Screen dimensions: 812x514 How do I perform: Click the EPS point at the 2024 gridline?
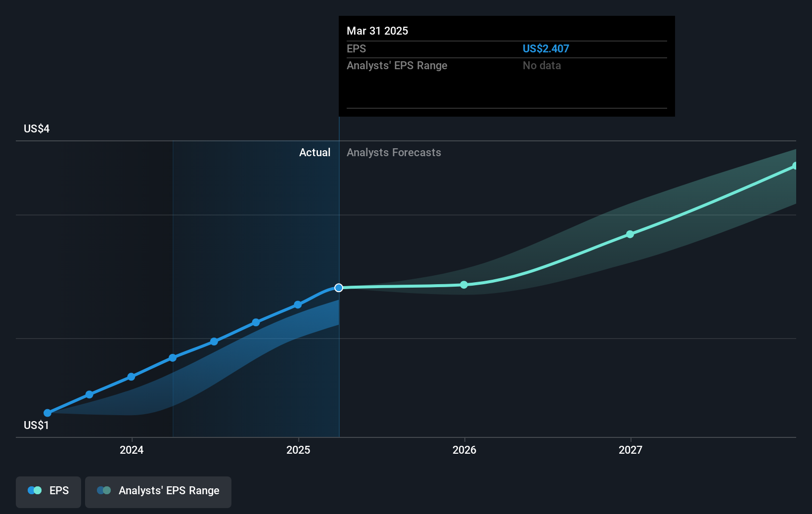(x=131, y=377)
